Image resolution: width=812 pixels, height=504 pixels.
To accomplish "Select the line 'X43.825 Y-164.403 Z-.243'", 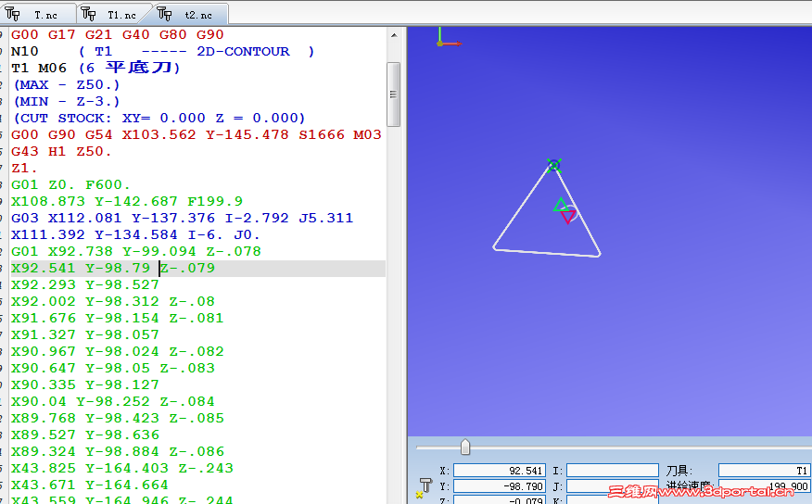I will pyautogui.click(x=122, y=468).
